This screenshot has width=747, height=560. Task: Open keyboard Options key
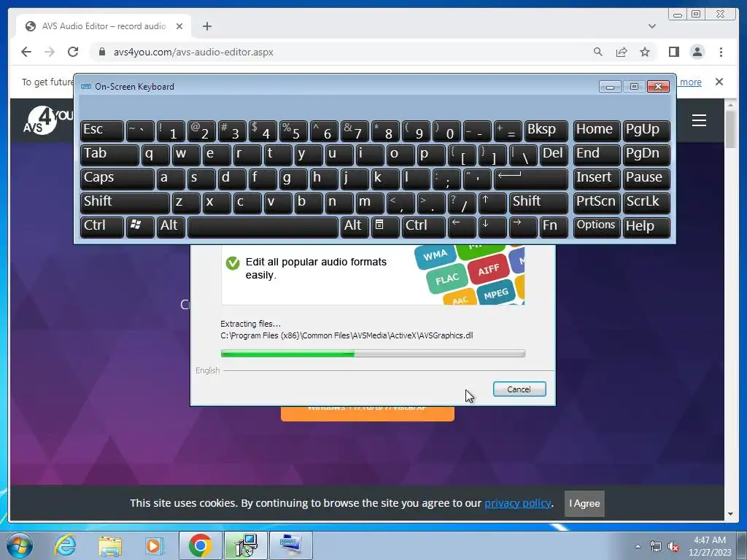pyautogui.click(x=597, y=227)
